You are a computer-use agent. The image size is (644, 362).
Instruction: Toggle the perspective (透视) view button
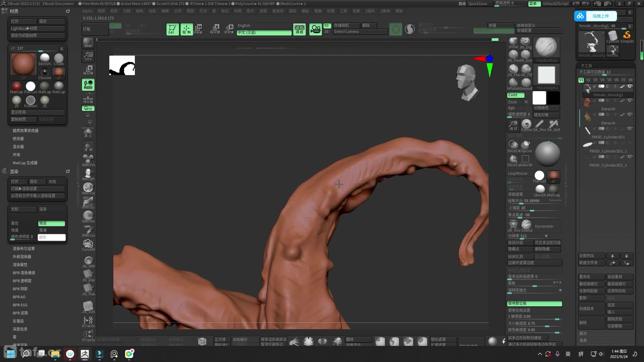coord(299,29)
